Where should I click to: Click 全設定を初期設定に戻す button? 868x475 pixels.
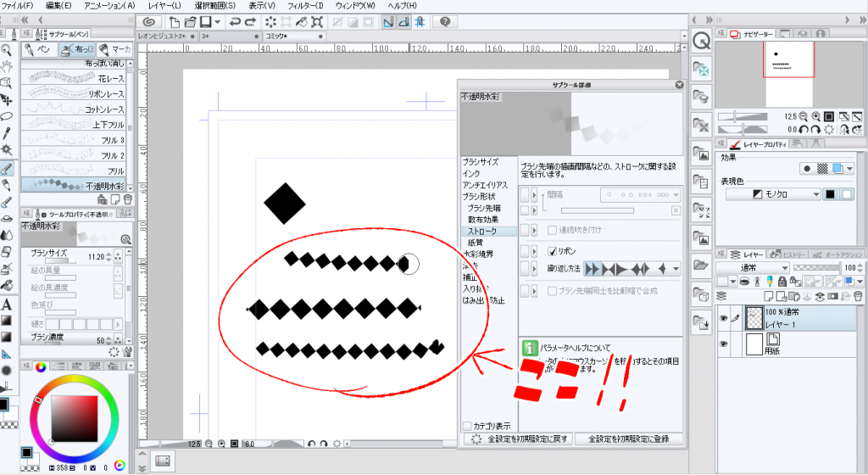(519, 439)
